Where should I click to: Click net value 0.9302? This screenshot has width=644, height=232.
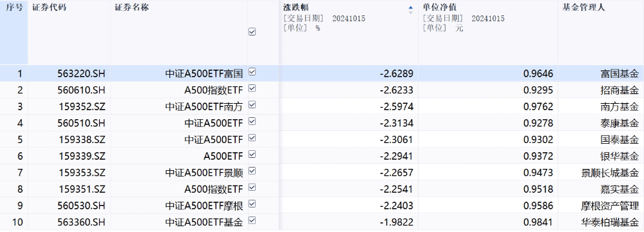point(538,140)
